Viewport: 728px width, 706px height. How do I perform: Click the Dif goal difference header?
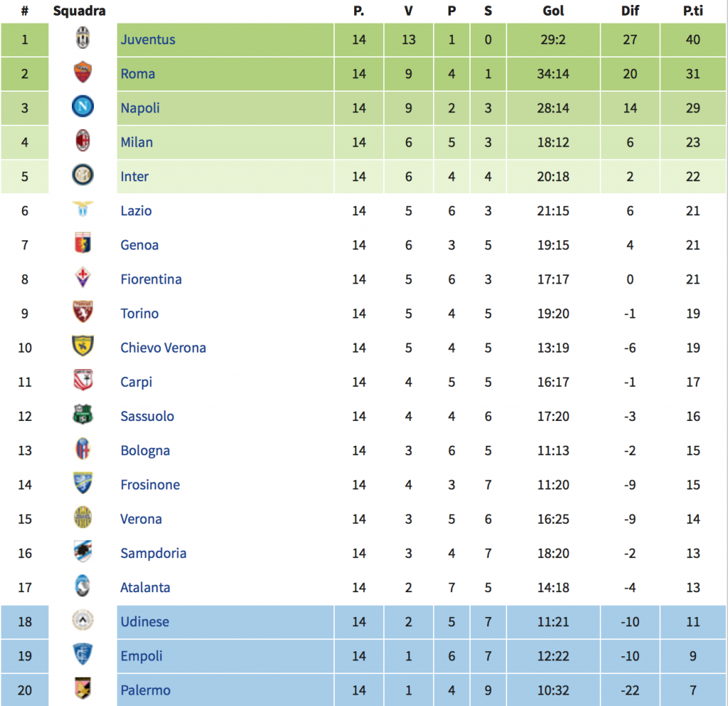pos(630,11)
